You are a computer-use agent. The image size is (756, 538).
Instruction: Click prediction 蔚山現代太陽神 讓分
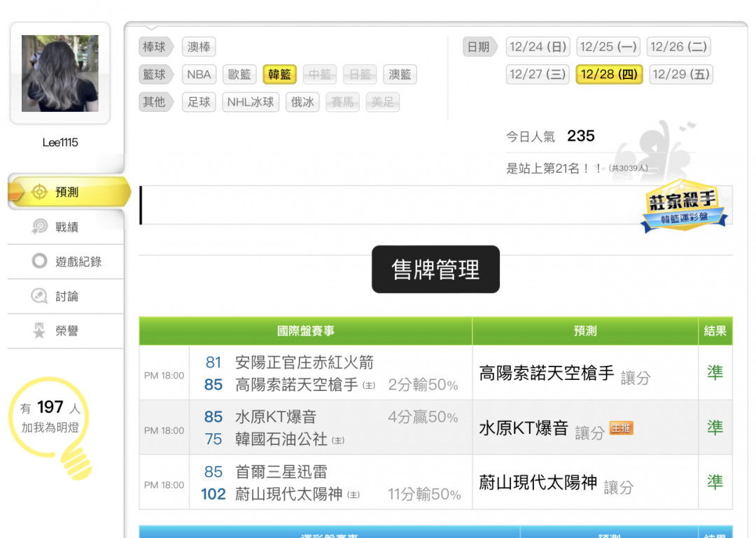coord(556,483)
